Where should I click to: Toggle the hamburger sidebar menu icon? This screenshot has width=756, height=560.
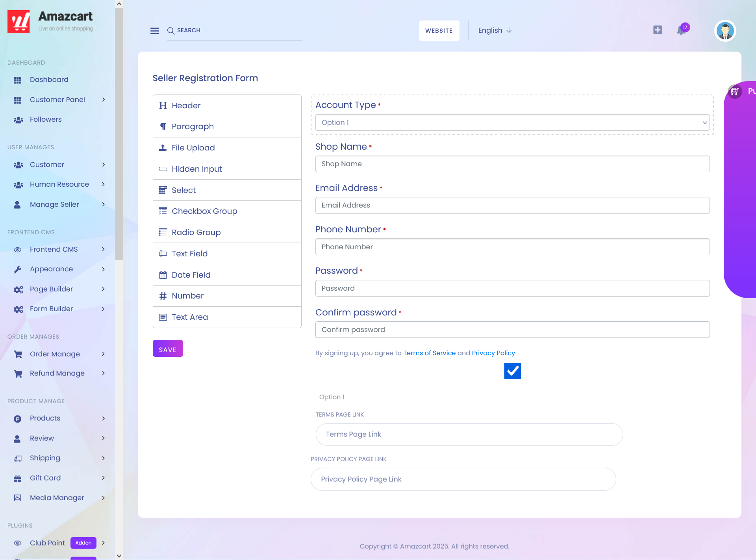pyautogui.click(x=154, y=31)
